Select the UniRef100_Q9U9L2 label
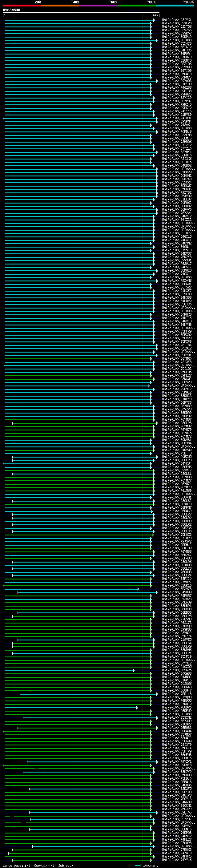The height and width of the screenshot is (868, 197). coord(176,389)
